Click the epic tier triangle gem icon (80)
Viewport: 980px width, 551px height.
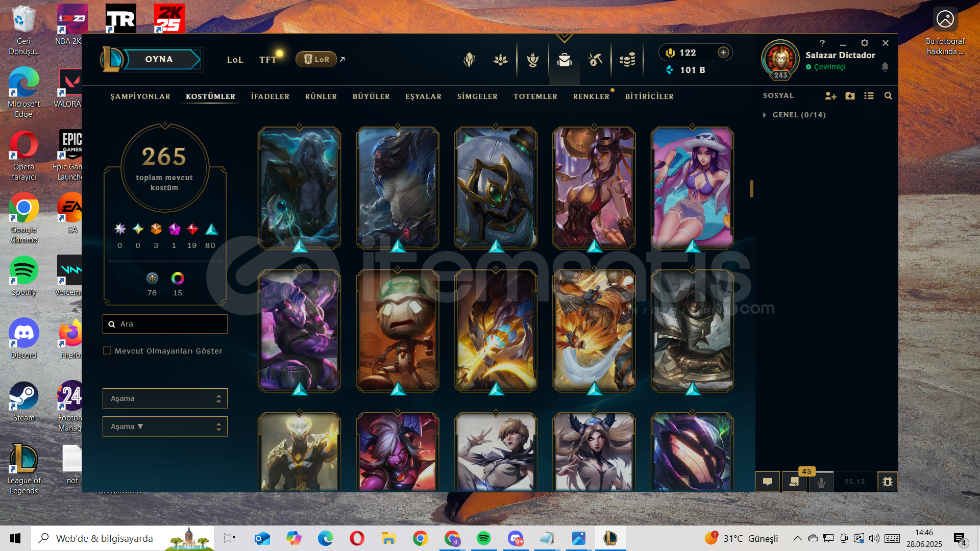(x=211, y=229)
